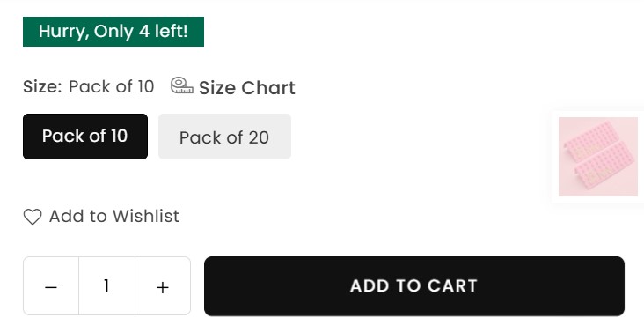Viewport: 644px width, 318px height.
Task: Click the Size: label text
Action: click(42, 87)
